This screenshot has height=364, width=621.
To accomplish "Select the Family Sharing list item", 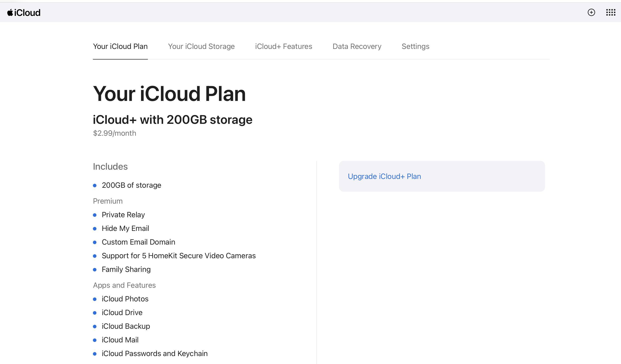I will [126, 269].
